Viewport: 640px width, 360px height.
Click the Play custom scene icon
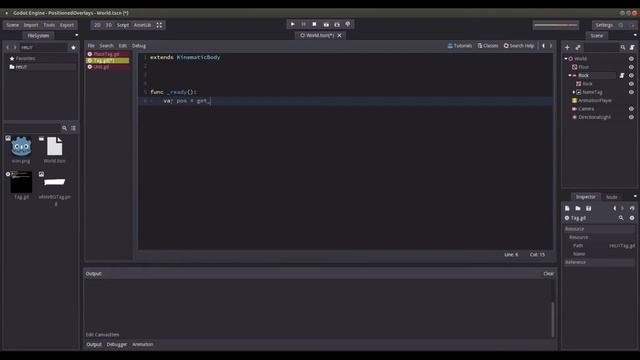(337, 24)
